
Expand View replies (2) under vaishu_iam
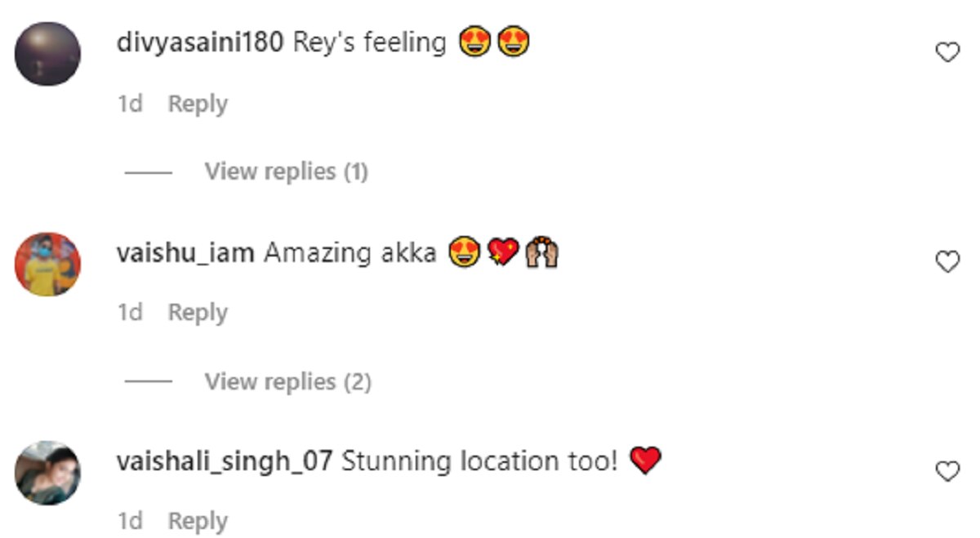[x=287, y=381]
